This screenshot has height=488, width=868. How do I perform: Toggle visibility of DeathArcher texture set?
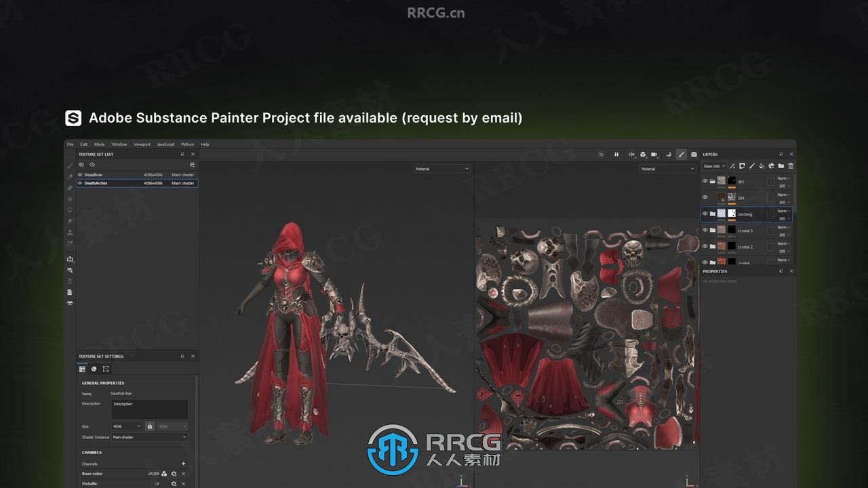click(80, 183)
